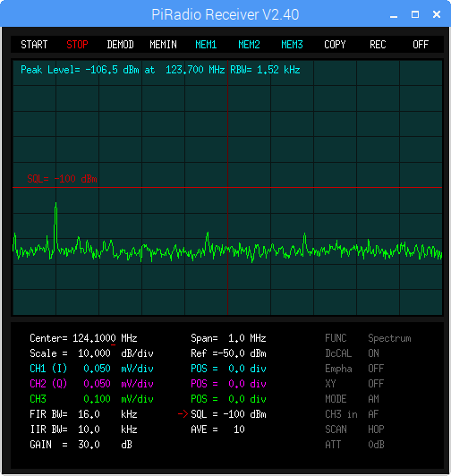The image size is (451, 476).
Task: Recall memory slot MEM3
Action: [x=292, y=45]
